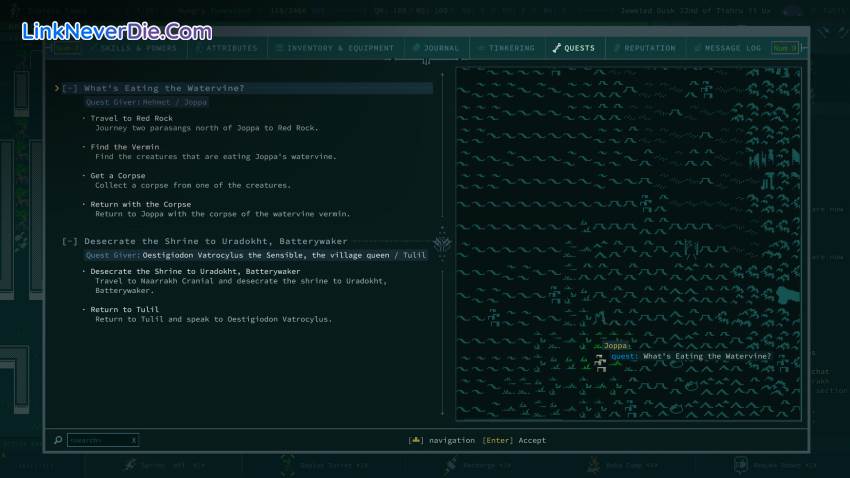This screenshot has width=850, height=478.
Task: Click the magnifying glass search icon
Action: (x=59, y=440)
